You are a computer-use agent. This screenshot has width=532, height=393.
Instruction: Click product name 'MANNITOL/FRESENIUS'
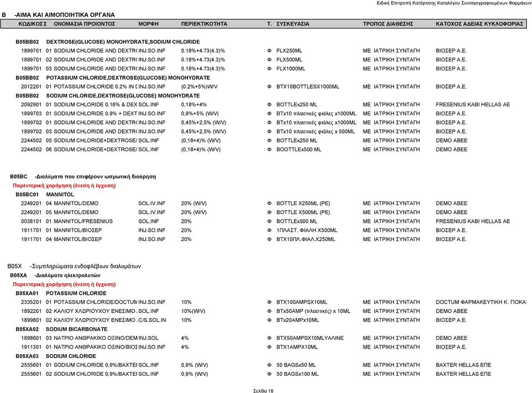click(x=83, y=222)
